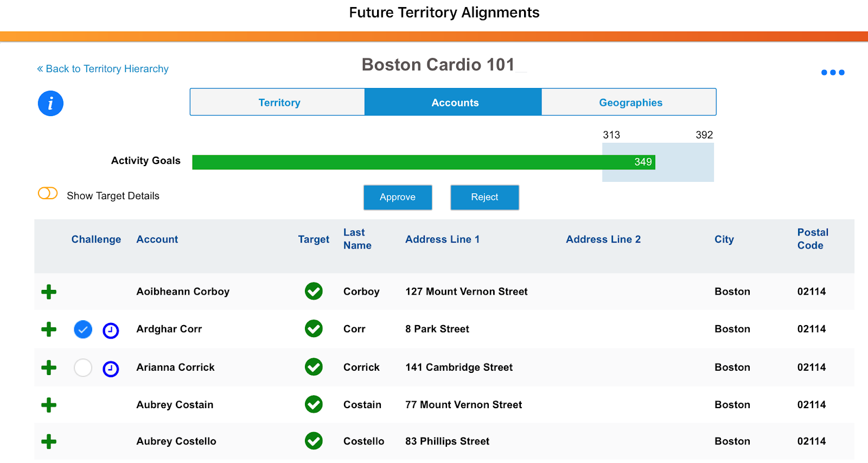Open the three-dots more options menu
This screenshot has width=868, height=463.
point(833,72)
